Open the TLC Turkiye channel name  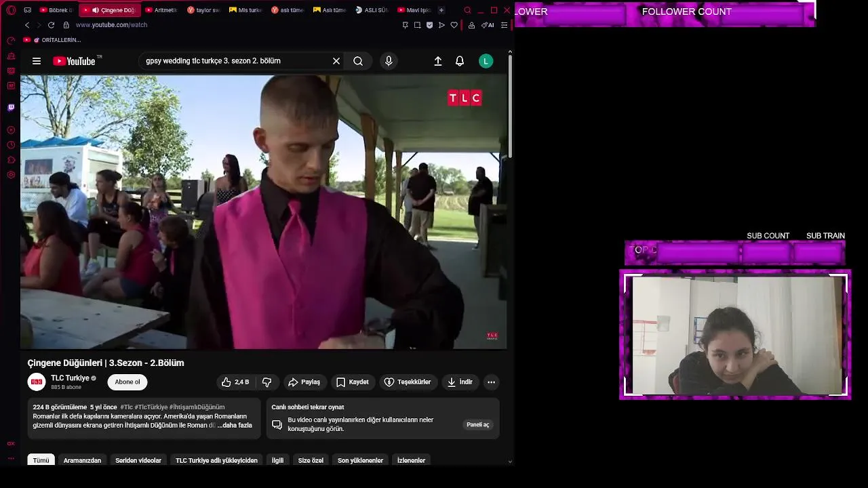[x=70, y=378]
